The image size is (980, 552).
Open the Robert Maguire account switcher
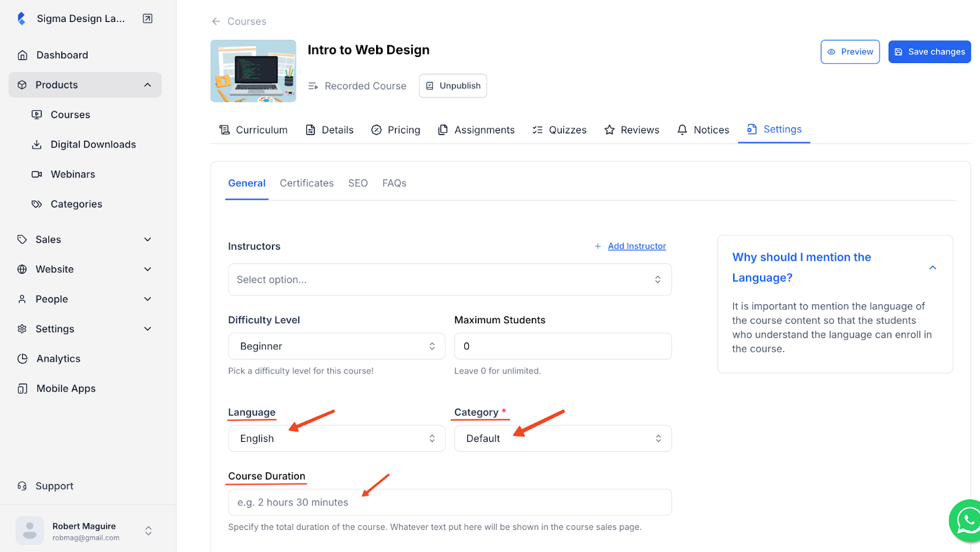(148, 531)
